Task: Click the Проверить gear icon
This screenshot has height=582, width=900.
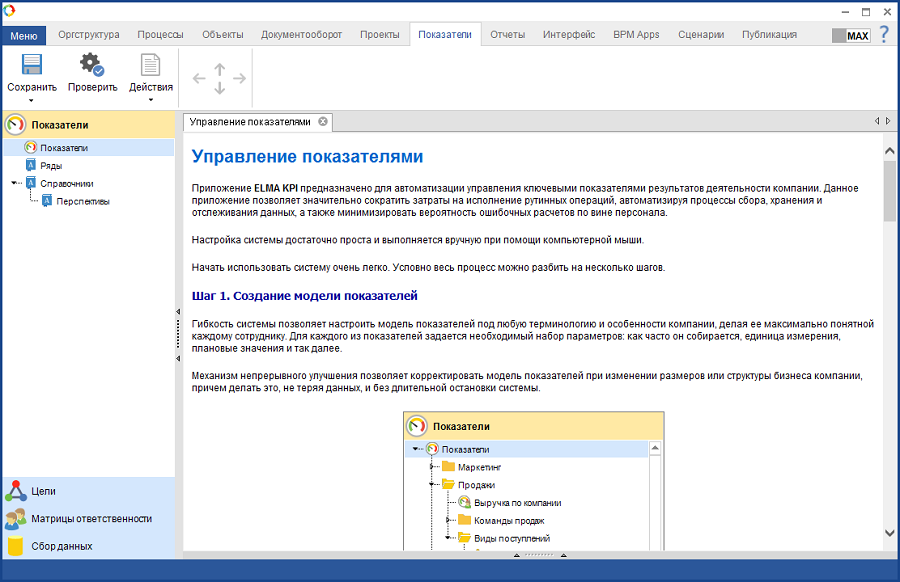Action: (x=92, y=65)
